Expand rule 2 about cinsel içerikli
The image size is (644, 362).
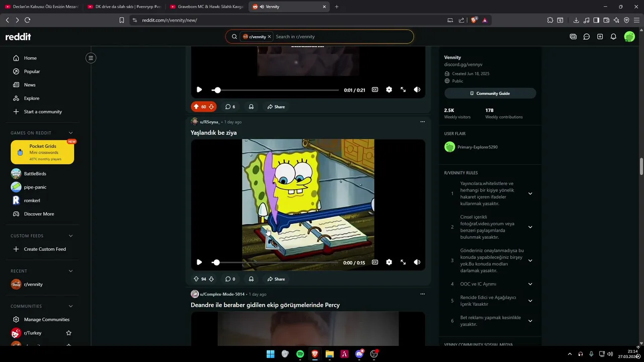(x=530, y=227)
